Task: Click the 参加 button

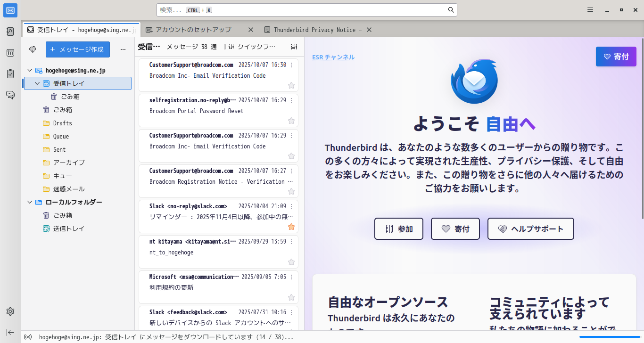Action: click(399, 229)
